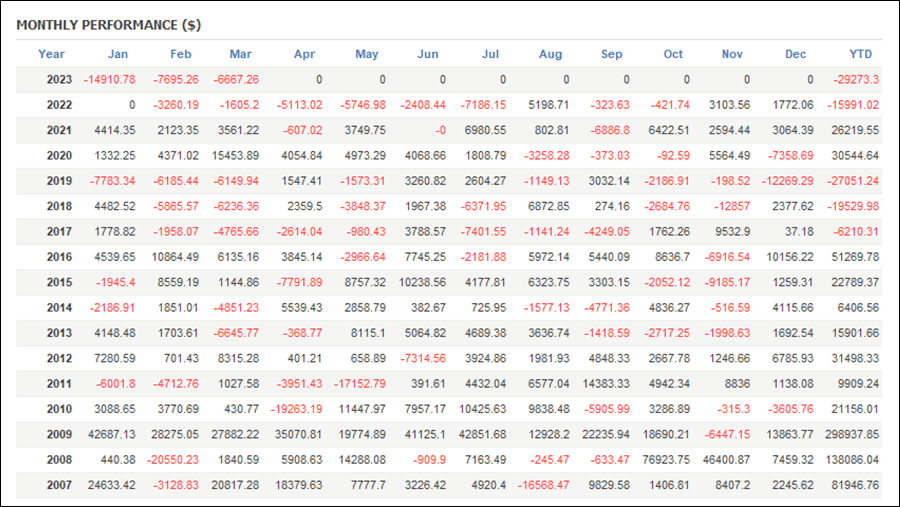900x507 pixels.
Task: Click the 2009 YTD value 298937.85
Action: tap(852, 434)
